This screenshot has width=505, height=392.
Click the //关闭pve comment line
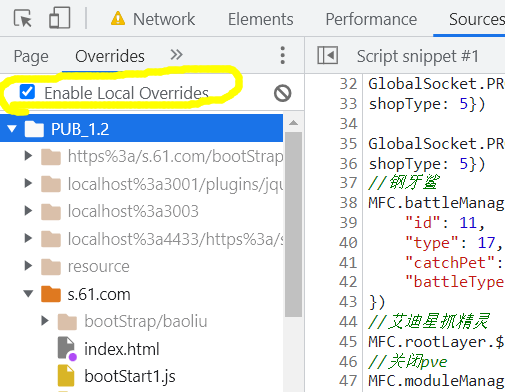click(408, 362)
